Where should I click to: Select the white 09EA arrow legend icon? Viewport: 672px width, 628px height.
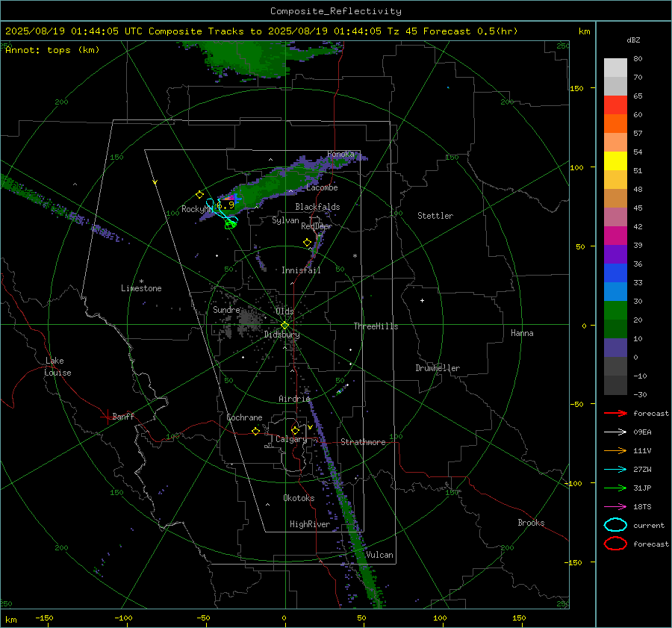tap(615, 432)
